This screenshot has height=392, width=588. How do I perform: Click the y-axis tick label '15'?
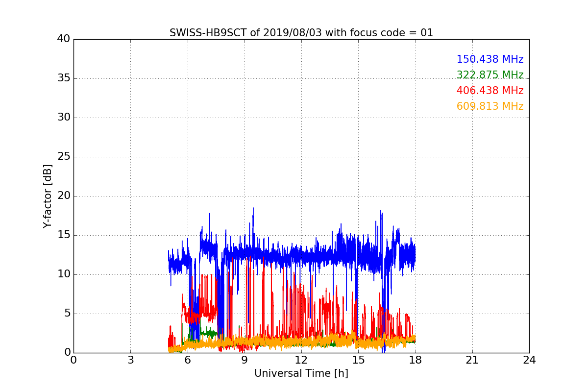(x=63, y=235)
